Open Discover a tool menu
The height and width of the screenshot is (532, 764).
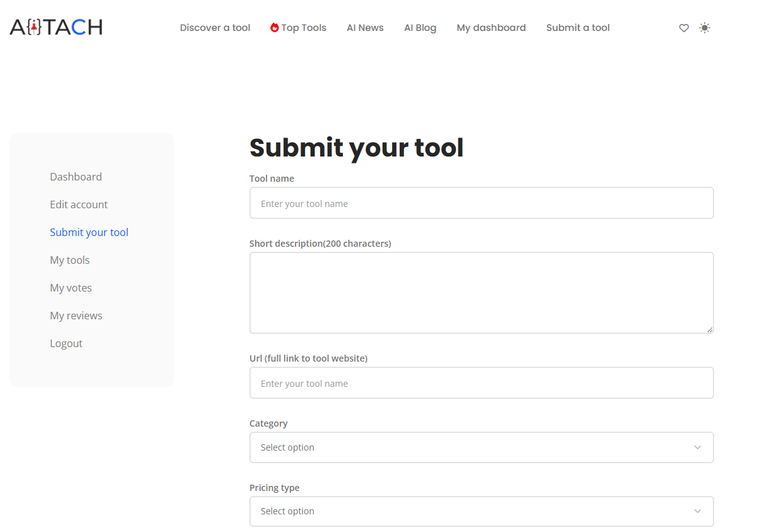tap(215, 28)
